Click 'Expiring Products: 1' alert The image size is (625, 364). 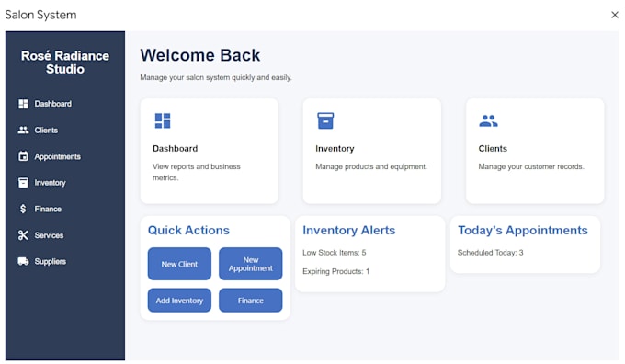pos(335,271)
